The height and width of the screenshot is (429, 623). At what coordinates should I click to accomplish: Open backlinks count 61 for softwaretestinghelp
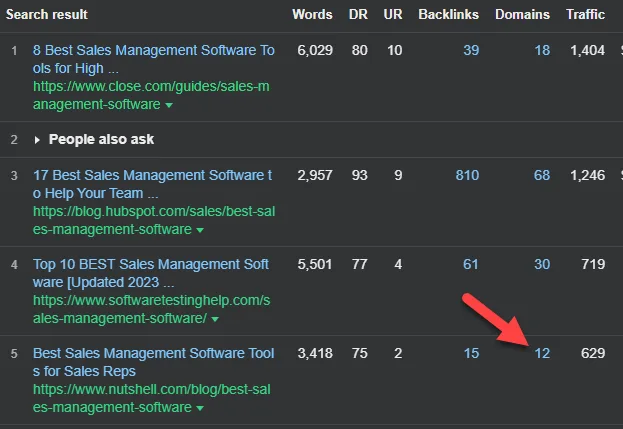click(x=470, y=265)
